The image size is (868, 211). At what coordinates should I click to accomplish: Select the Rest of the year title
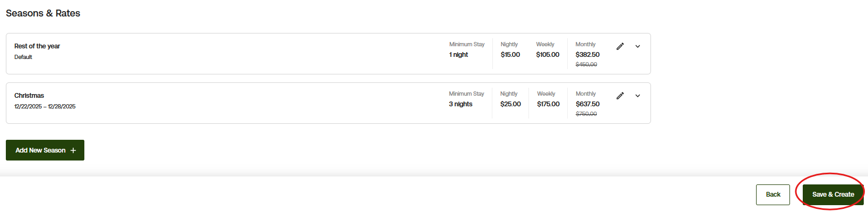[x=37, y=46]
